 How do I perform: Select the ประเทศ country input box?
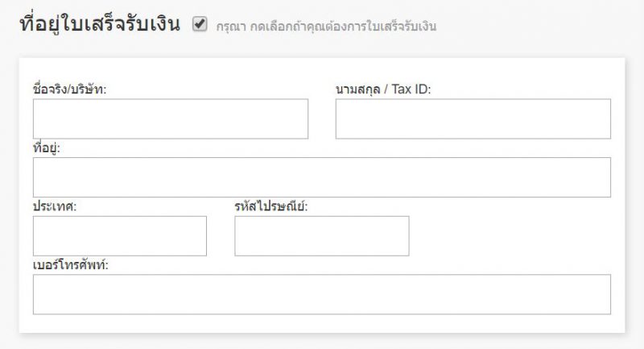click(x=119, y=236)
